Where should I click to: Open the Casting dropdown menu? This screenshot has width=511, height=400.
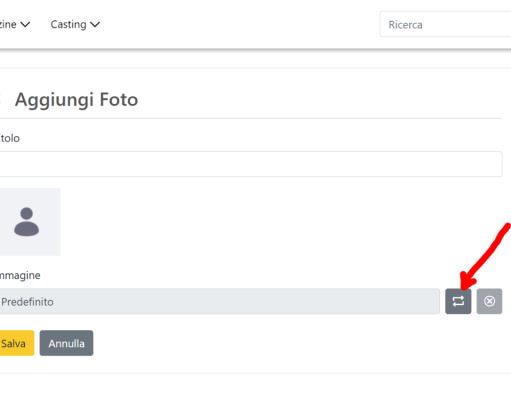(75, 25)
